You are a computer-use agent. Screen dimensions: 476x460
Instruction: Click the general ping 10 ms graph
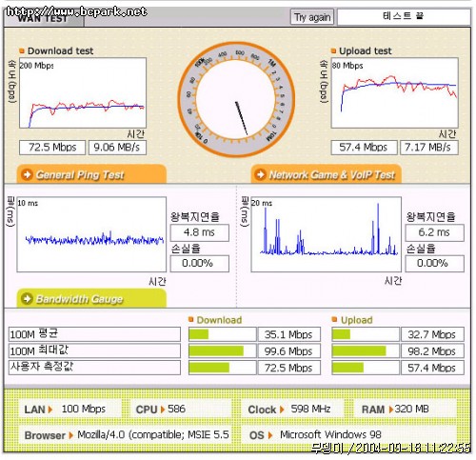pos(91,234)
